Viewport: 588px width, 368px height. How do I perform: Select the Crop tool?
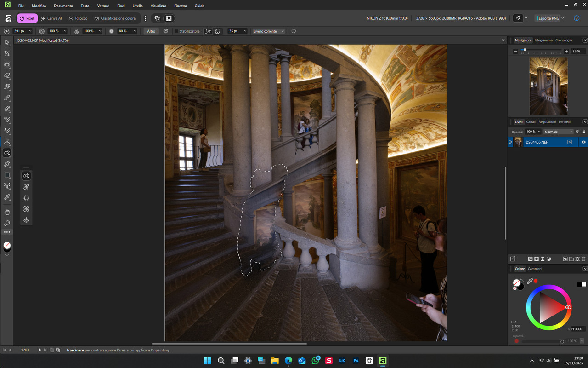pyautogui.click(x=7, y=54)
